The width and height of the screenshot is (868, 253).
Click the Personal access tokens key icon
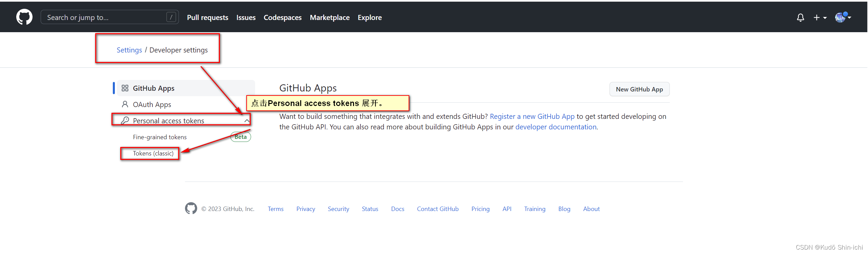(x=125, y=121)
